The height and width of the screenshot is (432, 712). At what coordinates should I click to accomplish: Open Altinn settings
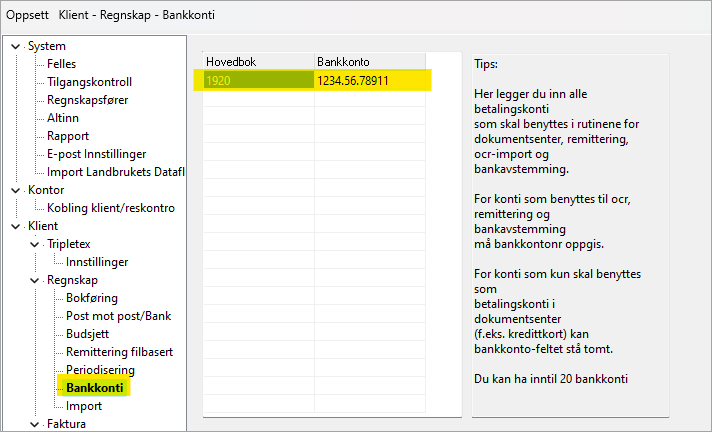pos(64,118)
